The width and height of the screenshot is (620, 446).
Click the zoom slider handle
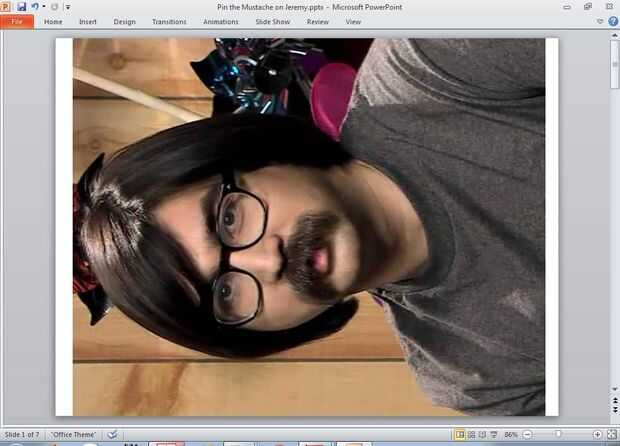click(x=558, y=434)
